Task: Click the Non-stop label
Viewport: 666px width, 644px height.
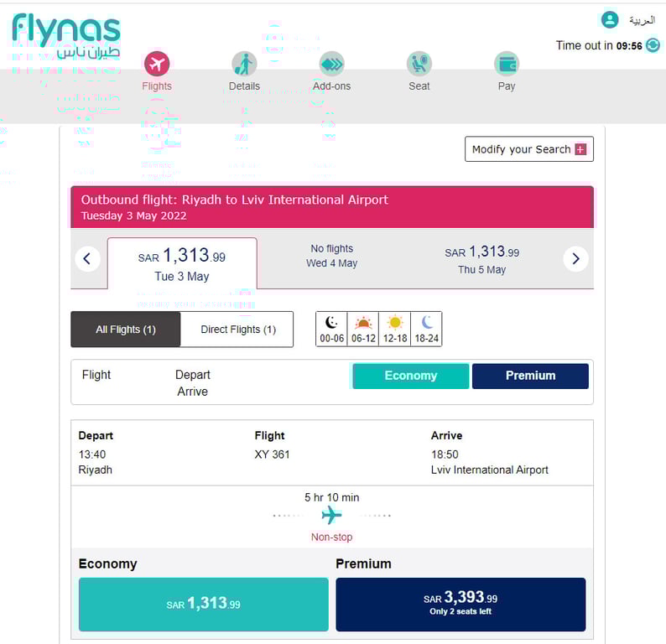Action: [x=331, y=537]
